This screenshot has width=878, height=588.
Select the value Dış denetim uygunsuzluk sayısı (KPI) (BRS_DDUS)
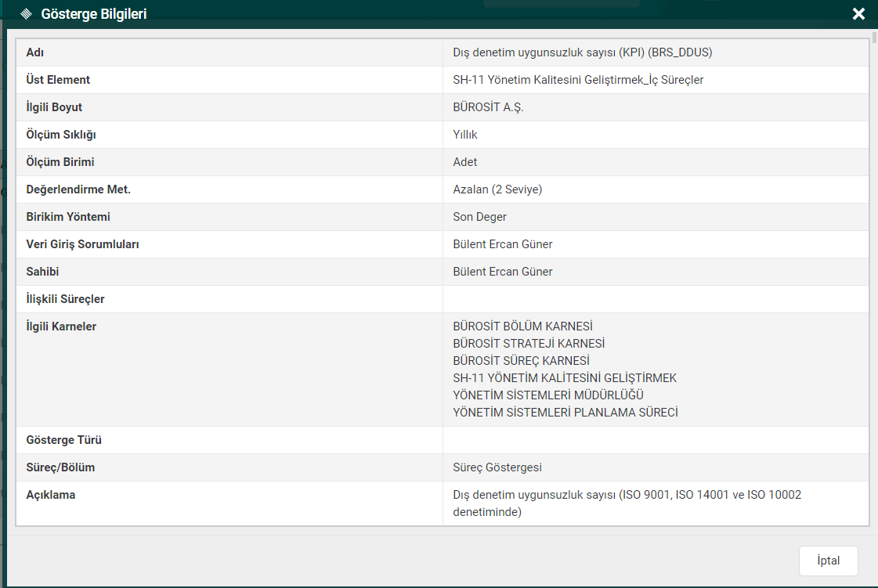(583, 52)
